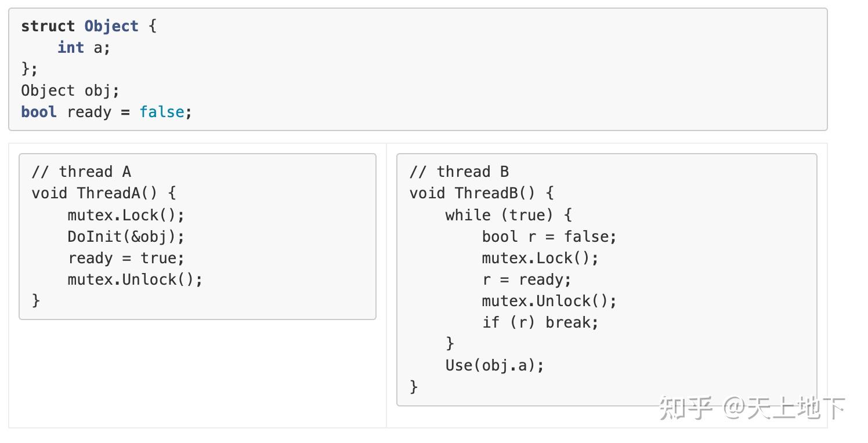Click the 'DoInit(&obj);' call
Screen dimensions: 868x443
125,237
